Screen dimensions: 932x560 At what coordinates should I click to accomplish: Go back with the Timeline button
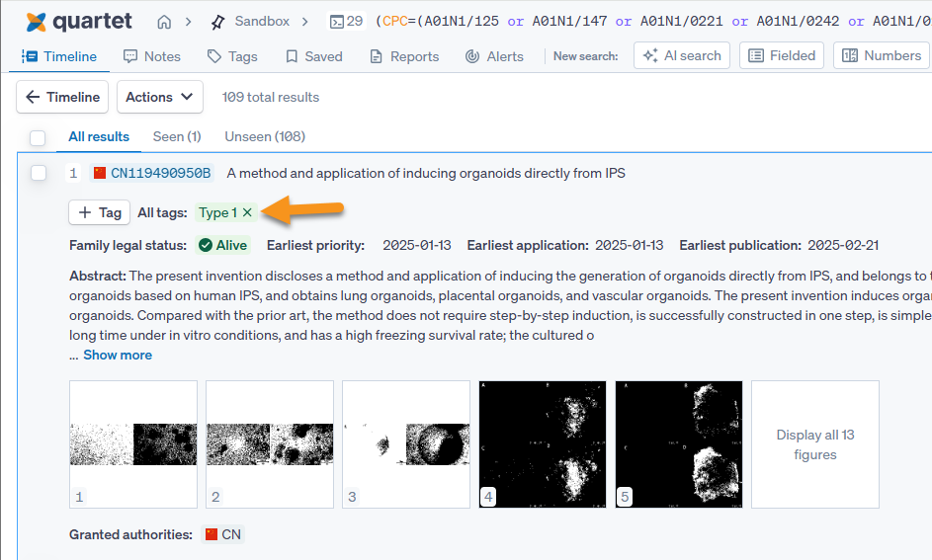pyautogui.click(x=62, y=97)
